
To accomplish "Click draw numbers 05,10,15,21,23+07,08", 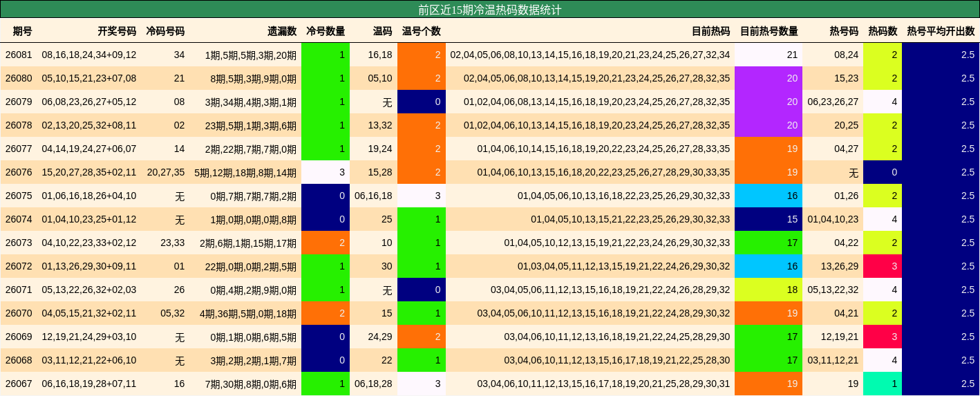I will coord(89,78).
